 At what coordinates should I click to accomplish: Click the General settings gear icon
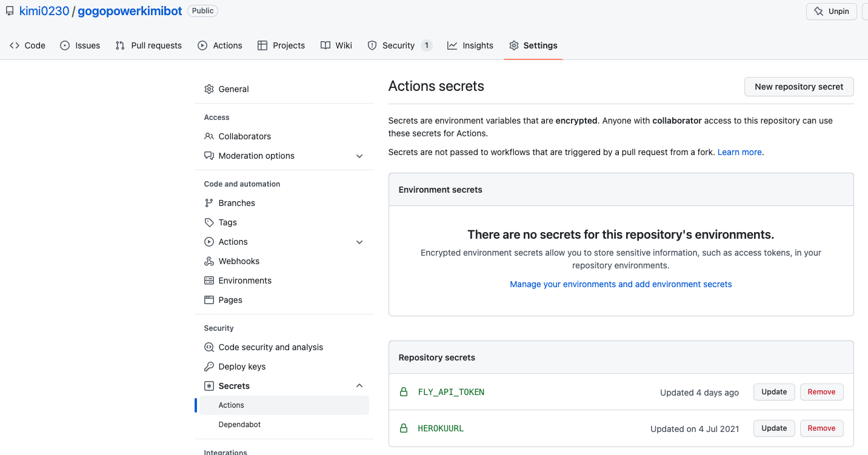click(209, 88)
